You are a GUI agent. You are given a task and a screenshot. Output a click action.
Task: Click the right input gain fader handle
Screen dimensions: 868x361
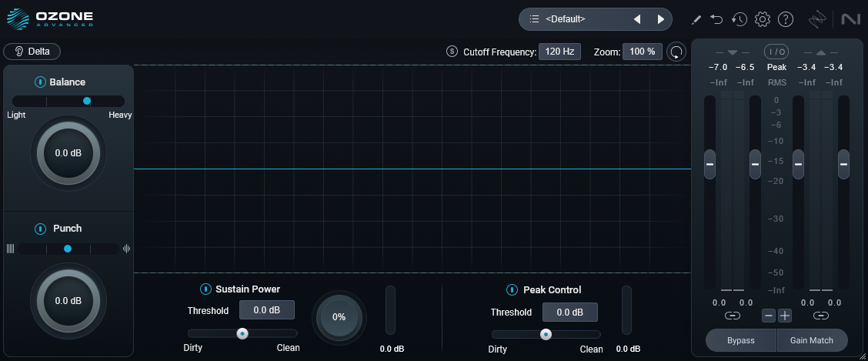pyautogui.click(x=755, y=165)
